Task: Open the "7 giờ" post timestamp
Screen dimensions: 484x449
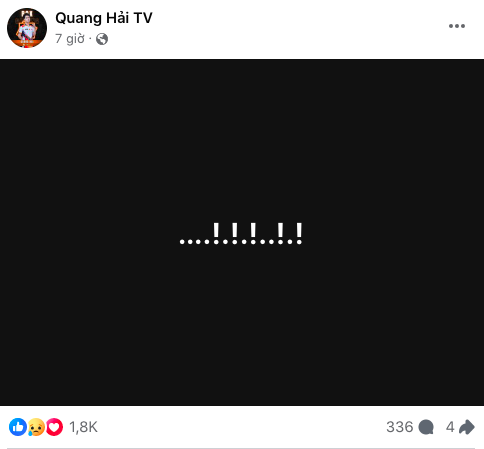Action: coord(70,39)
